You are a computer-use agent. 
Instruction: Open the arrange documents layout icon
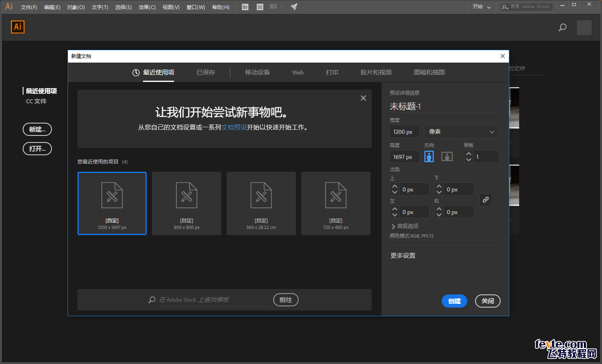tap(273, 7)
